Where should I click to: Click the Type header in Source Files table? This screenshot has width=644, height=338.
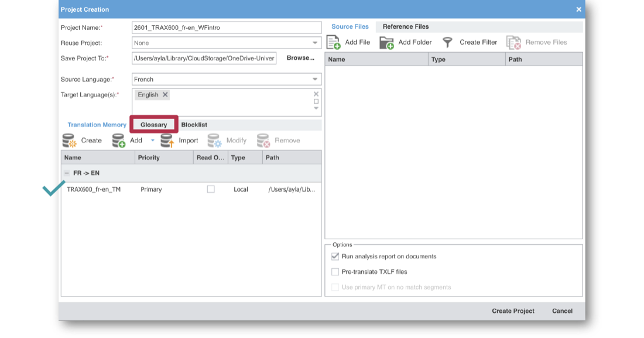(467, 59)
